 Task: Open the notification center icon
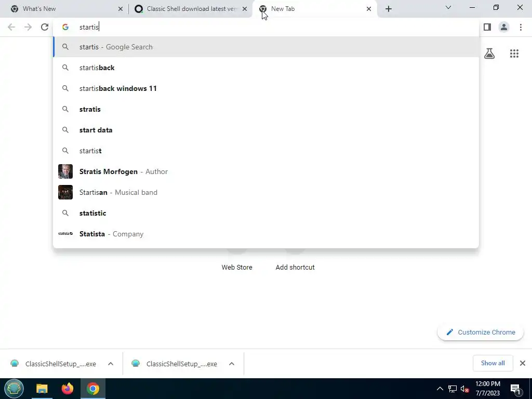515,389
